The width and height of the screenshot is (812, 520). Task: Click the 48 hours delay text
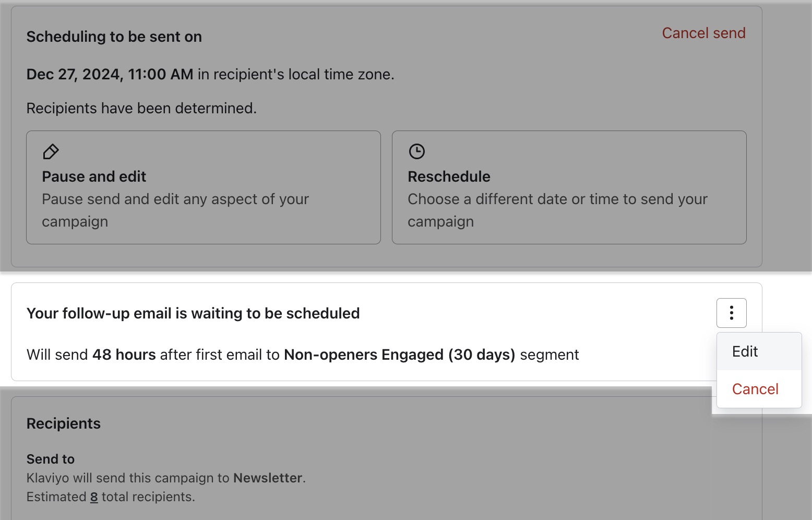point(124,354)
